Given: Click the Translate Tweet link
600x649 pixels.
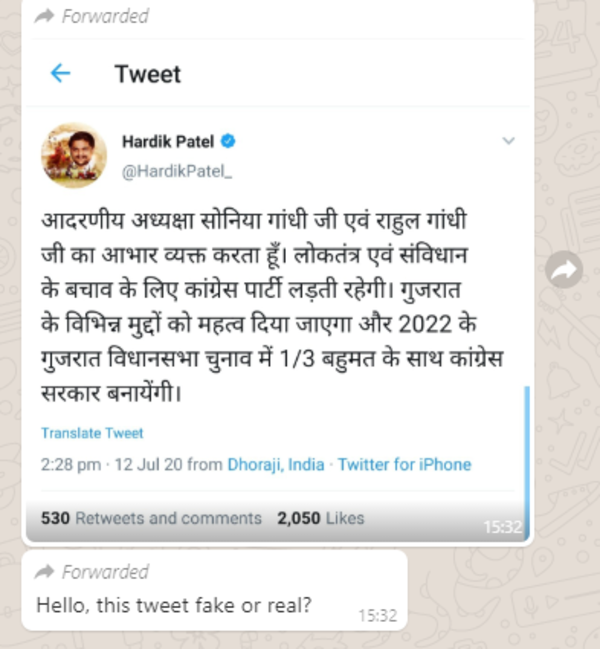Looking at the screenshot, I should (x=92, y=433).
